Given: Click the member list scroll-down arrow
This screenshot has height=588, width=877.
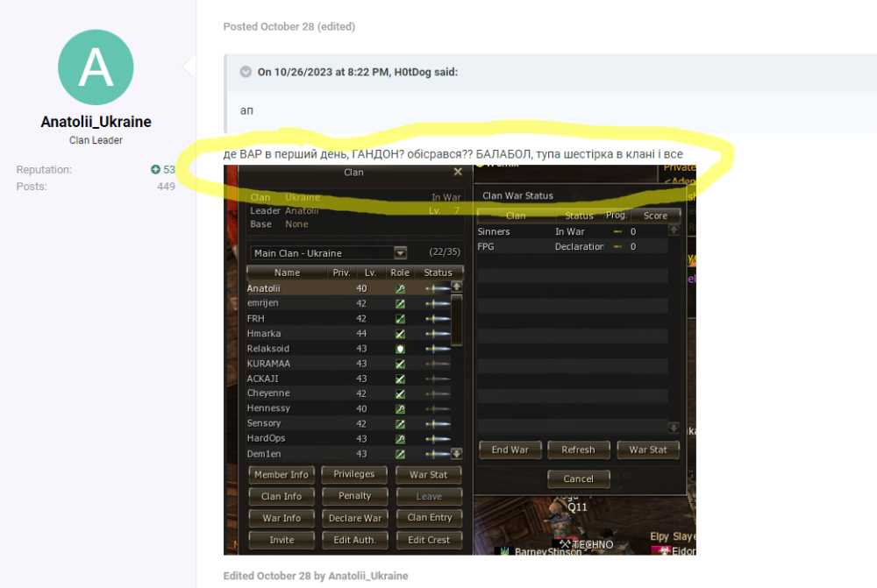Looking at the screenshot, I should [x=457, y=454].
